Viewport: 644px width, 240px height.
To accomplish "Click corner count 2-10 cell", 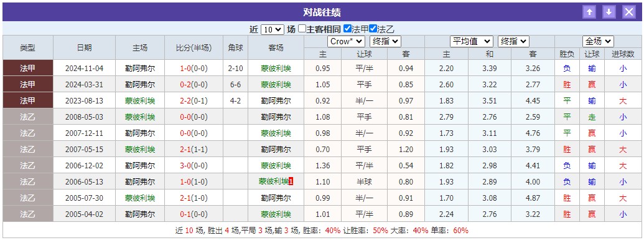I will tap(236, 69).
